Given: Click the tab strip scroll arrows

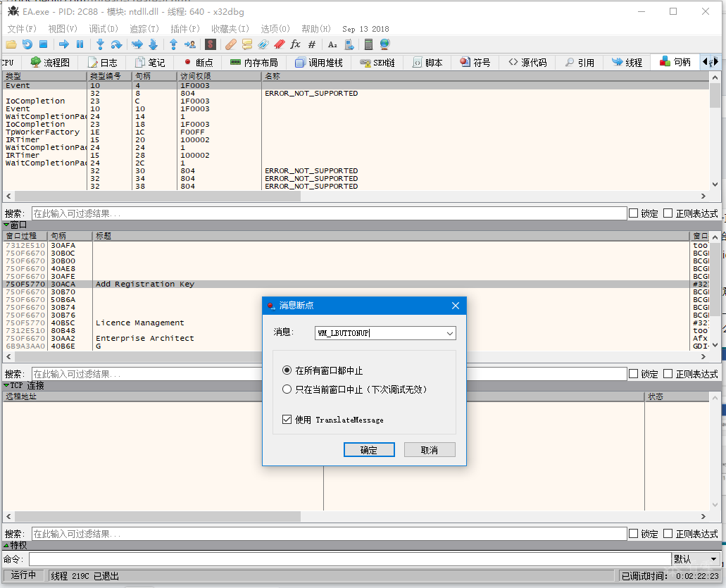Looking at the screenshot, I should 710,61.
